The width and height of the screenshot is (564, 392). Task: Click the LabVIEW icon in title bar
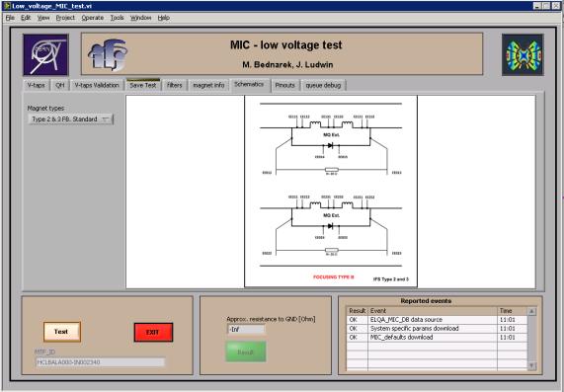(x=7, y=6)
